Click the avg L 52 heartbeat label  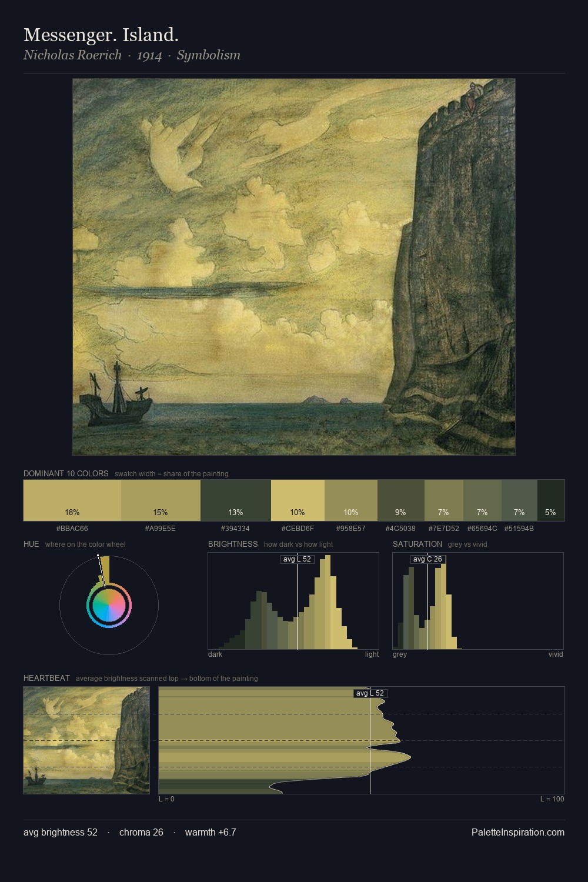[370, 693]
